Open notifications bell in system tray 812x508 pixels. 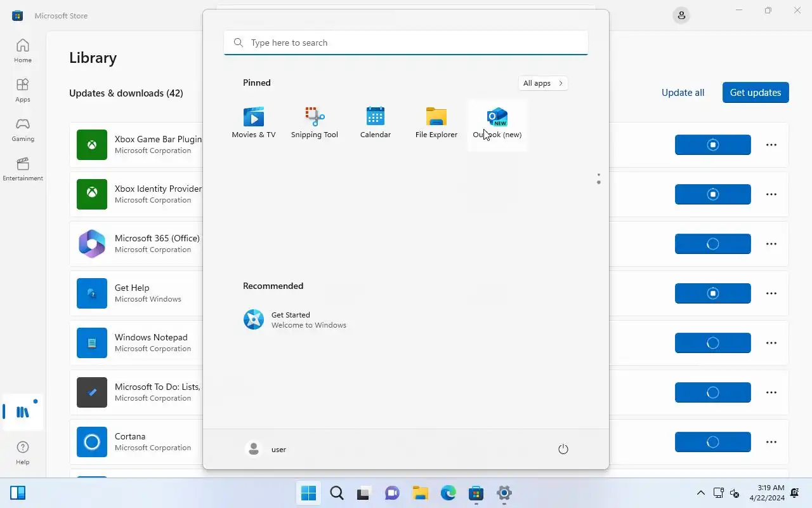point(795,493)
